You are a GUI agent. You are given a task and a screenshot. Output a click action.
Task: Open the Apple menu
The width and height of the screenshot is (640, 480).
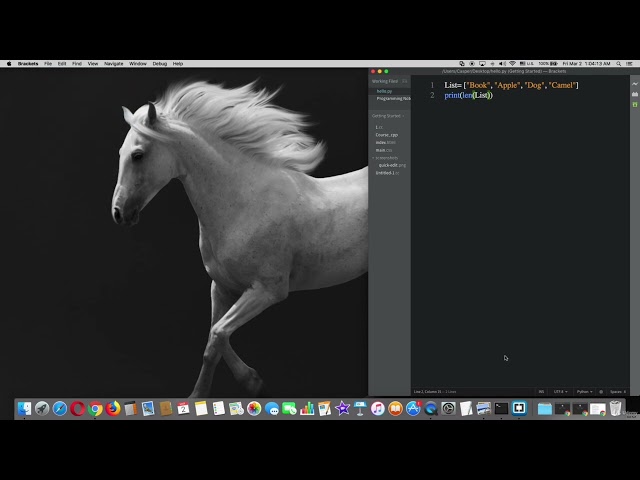tap(9, 64)
